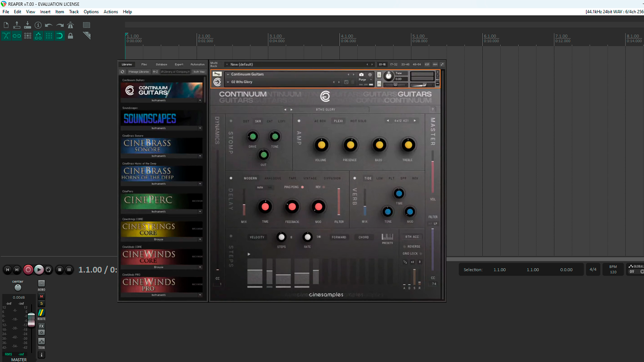644x362 pixels.
Task: Click the Kontakt library refresh icon
Action: click(123, 72)
